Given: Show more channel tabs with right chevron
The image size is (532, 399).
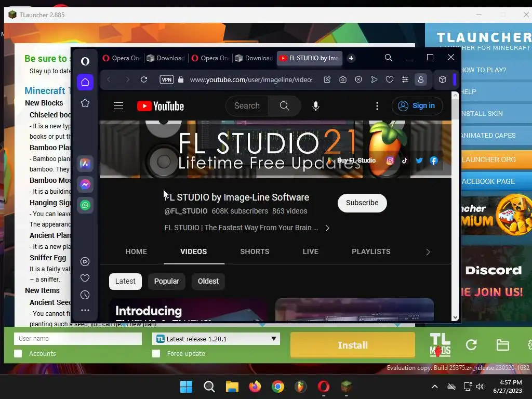Looking at the screenshot, I should (428, 252).
